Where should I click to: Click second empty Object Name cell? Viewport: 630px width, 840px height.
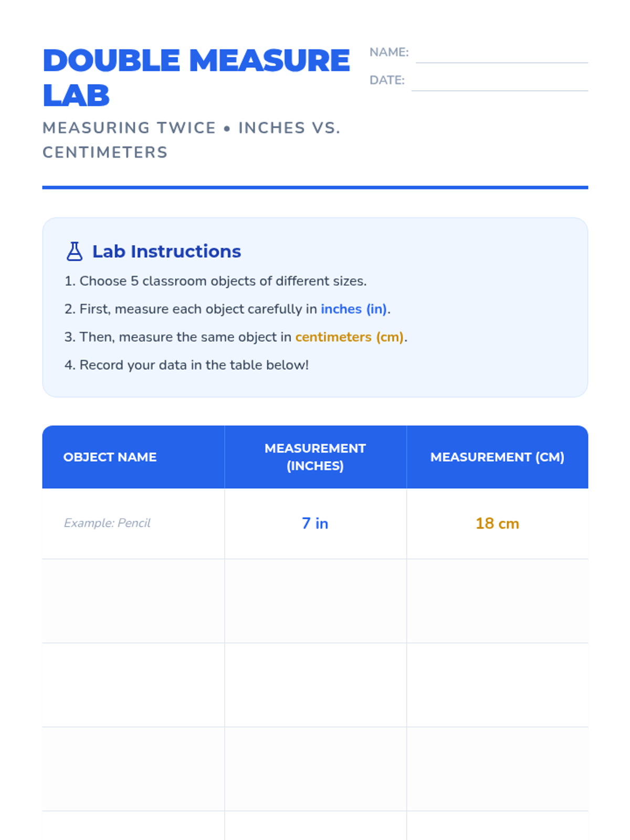pos(133,685)
